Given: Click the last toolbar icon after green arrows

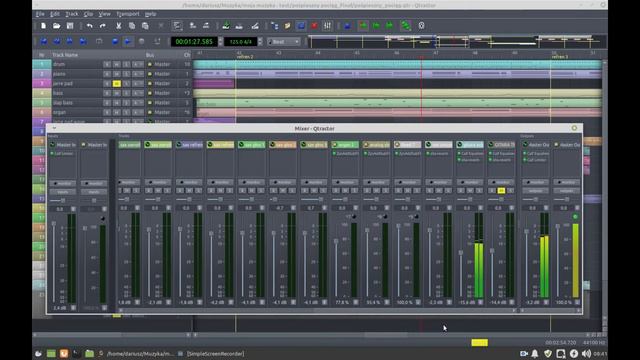Looking at the screenshot, I should click(x=421, y=26).
